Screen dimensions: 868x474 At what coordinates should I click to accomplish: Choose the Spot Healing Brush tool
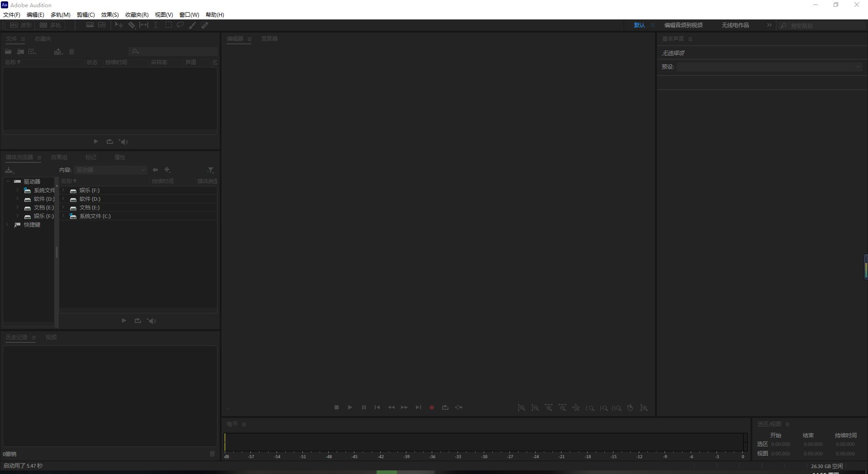coord(205,25)
